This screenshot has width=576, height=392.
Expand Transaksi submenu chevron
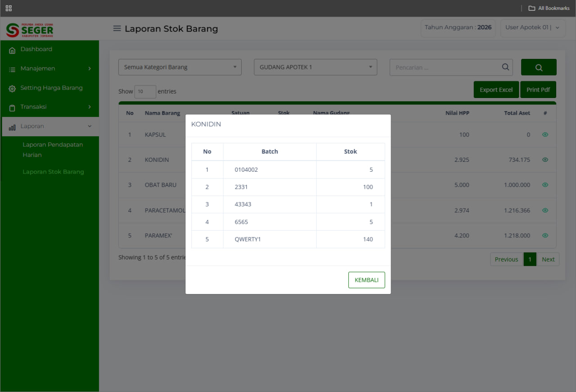pyautogui.click(x=90, y=107)
